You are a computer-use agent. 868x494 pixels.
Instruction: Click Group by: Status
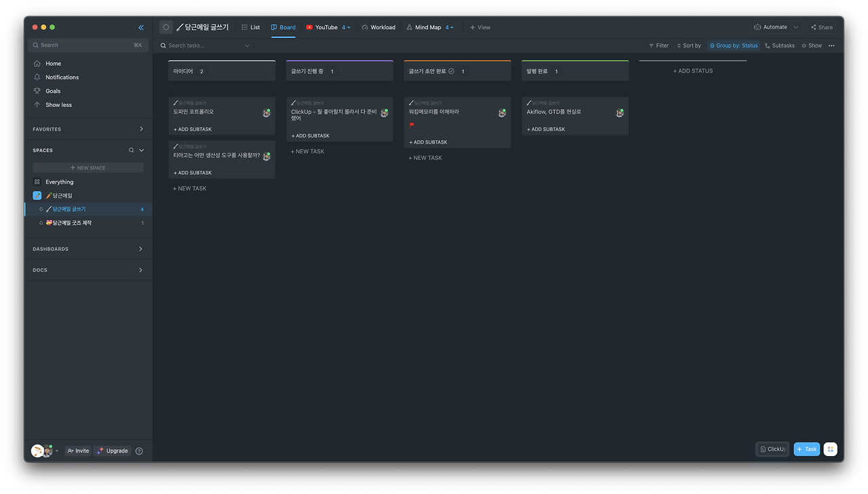click(734, 45)
